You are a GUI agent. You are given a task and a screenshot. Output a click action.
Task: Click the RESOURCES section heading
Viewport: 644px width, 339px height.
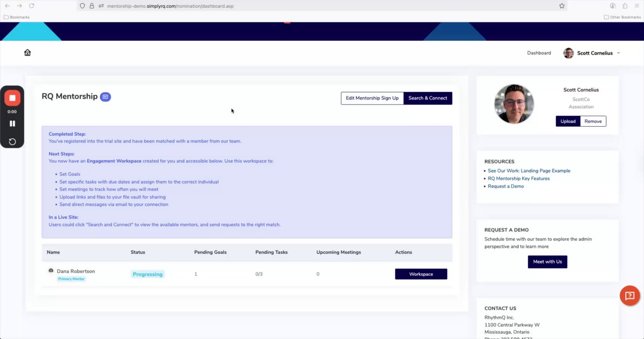499,161
